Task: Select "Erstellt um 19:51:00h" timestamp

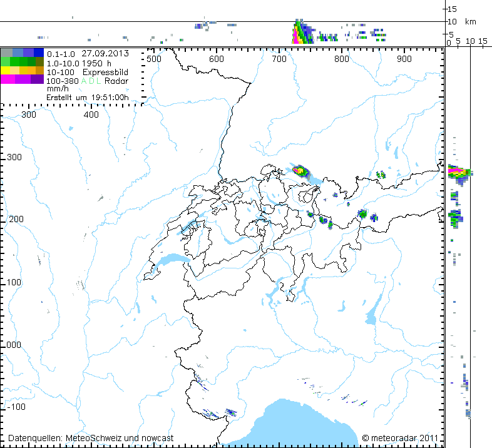Action: [x=88, y=98]
